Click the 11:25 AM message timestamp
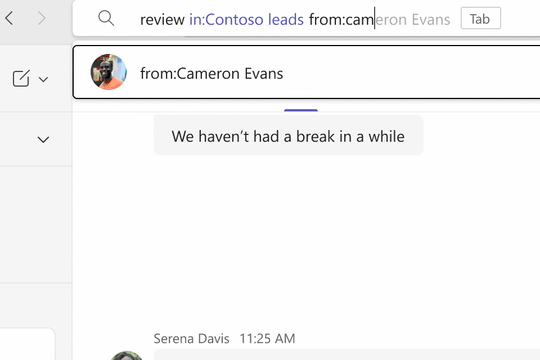Image resolution: width=540 pixels, height=360 pixels. coord(267,339)
